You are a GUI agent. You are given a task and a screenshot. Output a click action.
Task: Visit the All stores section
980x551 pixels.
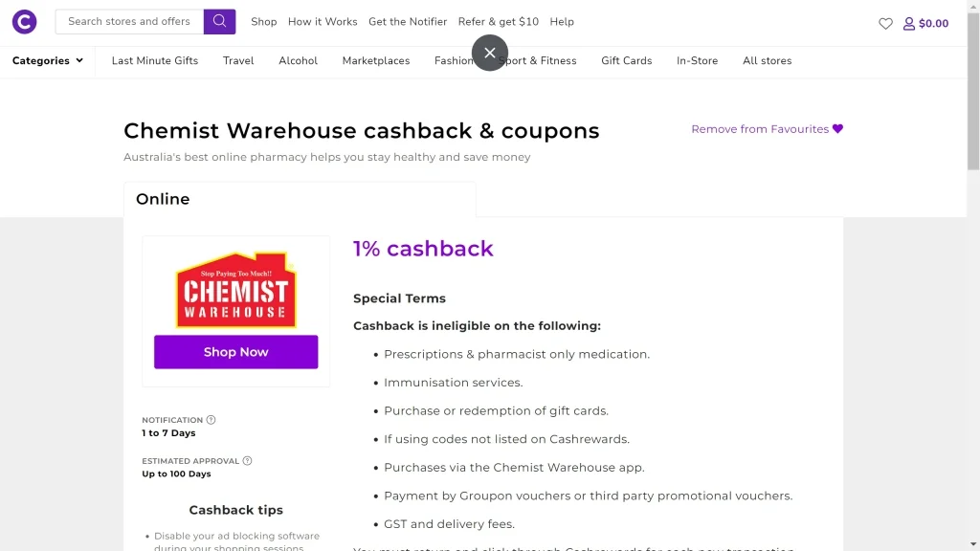pos(767,60)
